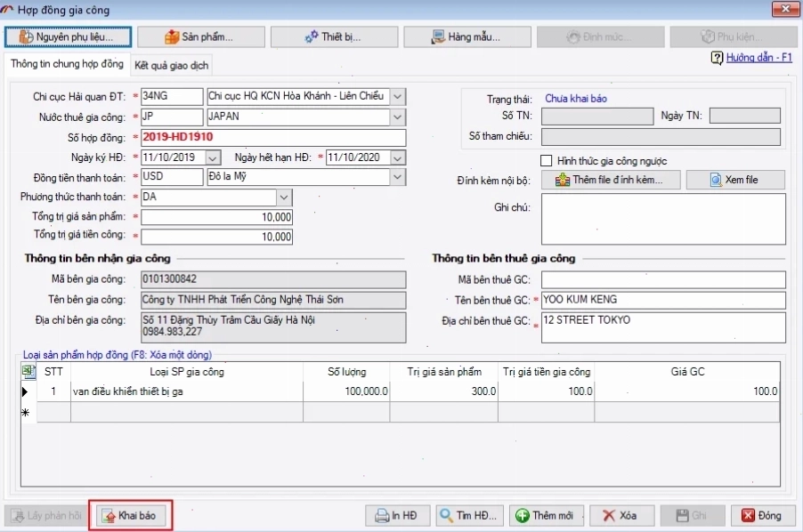Image resolution: width=803 pixels, height=532 pixels.
Task: Expand the Nước thuê gia công country dropdown
Action: [x=397, y=117]
